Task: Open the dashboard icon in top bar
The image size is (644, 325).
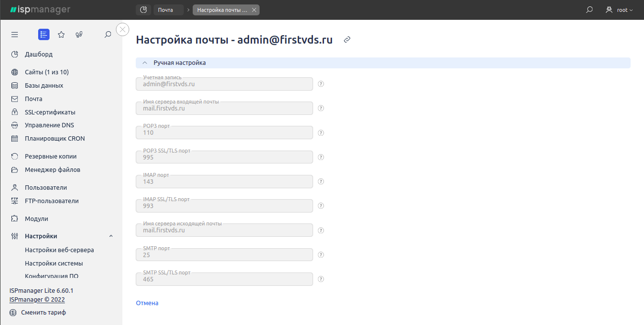Action: [x=143, y=10]
